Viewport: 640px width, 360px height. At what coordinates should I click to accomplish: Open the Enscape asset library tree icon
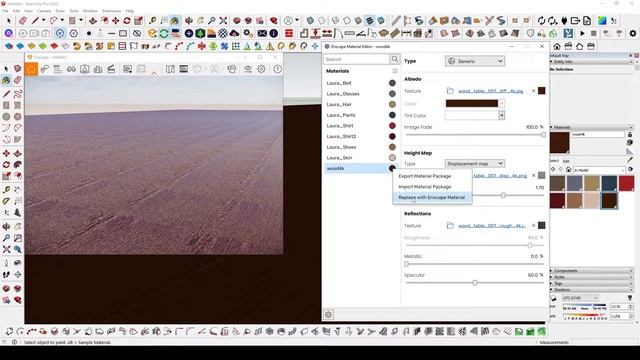[x=200, y=33]
